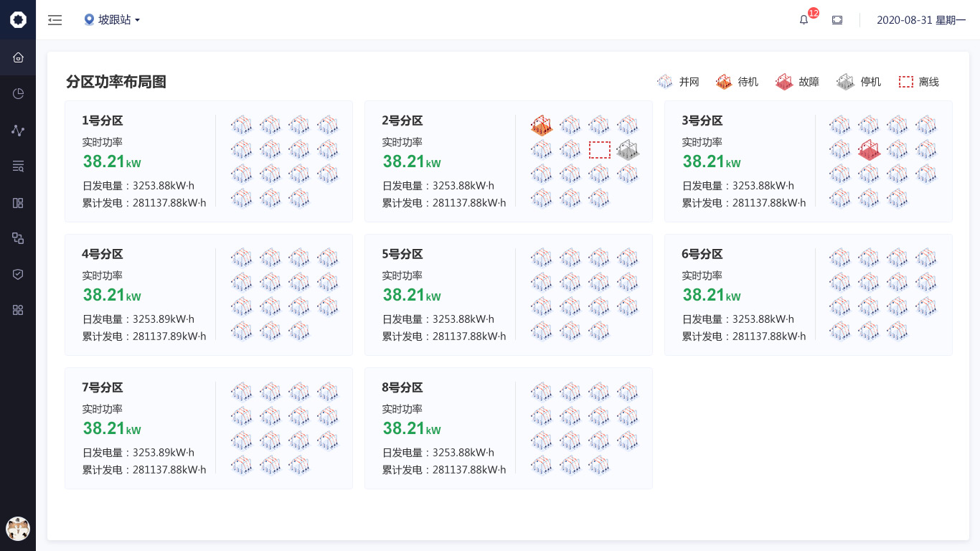980x551 pixels.
Task: Open the layout panels sidebar icon
Action: click(x=18, y=203)
